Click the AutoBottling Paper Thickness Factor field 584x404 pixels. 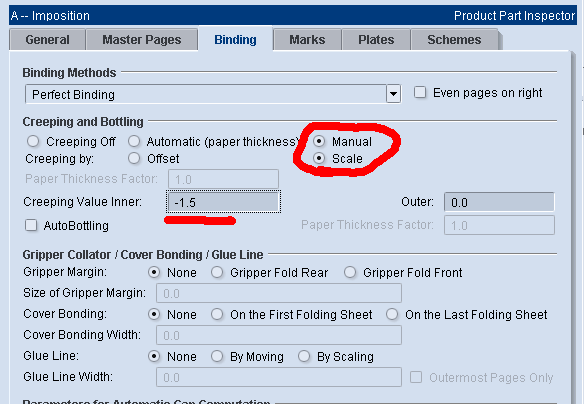click(499, 225)
